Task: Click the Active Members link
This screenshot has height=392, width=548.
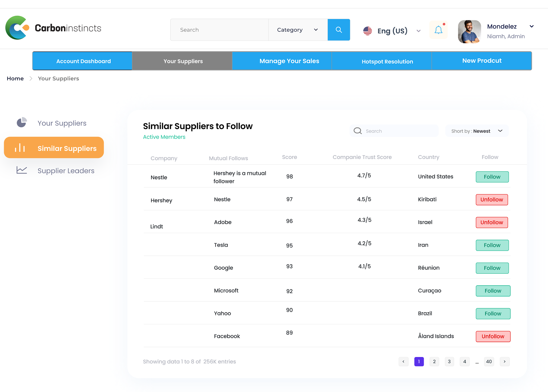Action: (x=164, y=137)
